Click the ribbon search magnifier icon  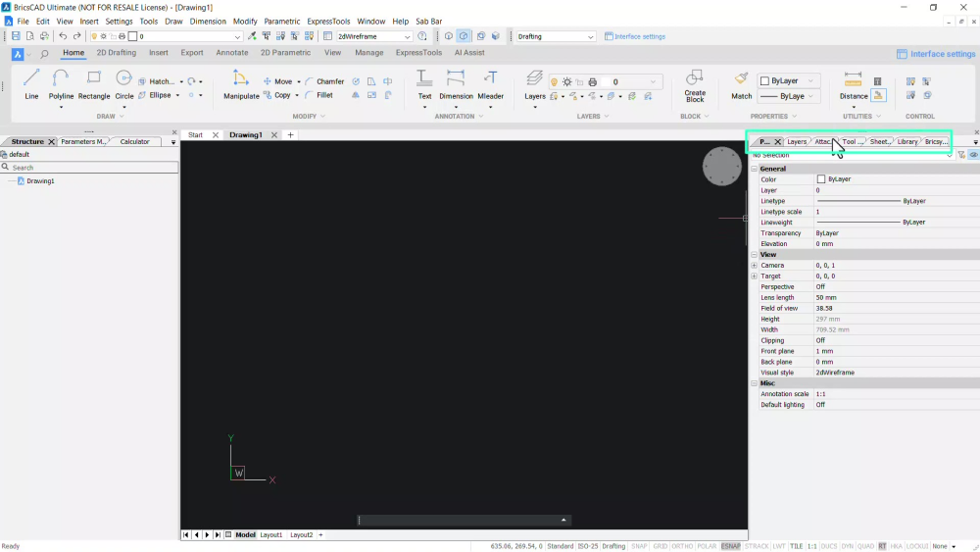pyautogui.click(x=44, y=54)
